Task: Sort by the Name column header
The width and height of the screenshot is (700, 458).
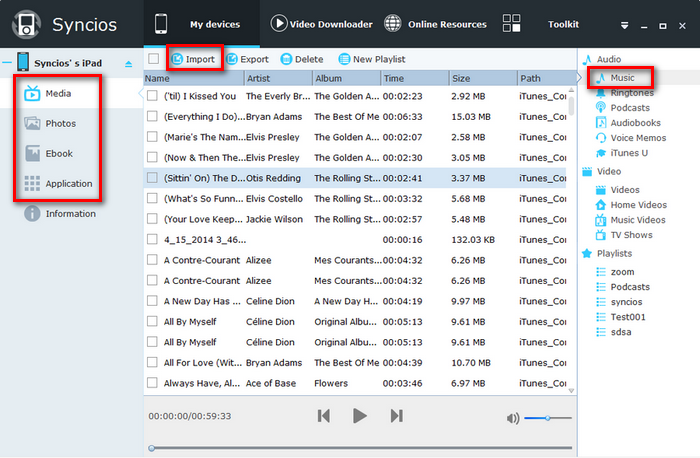Action: click(194, 78)
